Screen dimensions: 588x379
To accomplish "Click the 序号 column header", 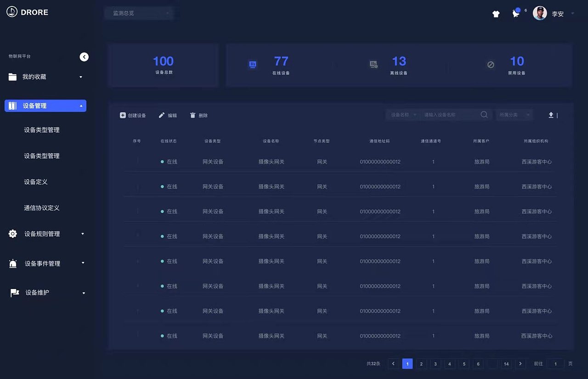I will pyautogui.click(x=137, y=141).
